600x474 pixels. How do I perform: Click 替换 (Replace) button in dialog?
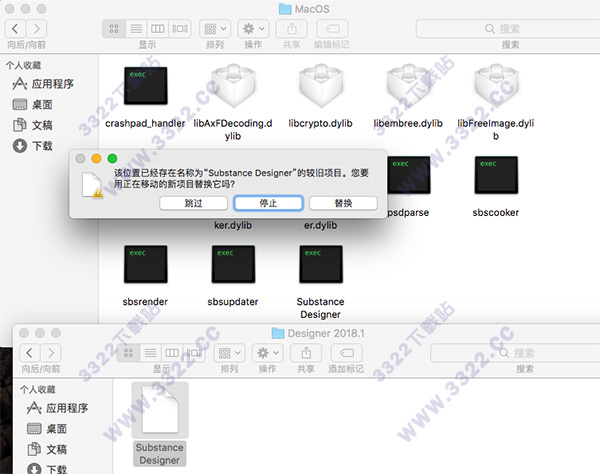coord(344,203)
